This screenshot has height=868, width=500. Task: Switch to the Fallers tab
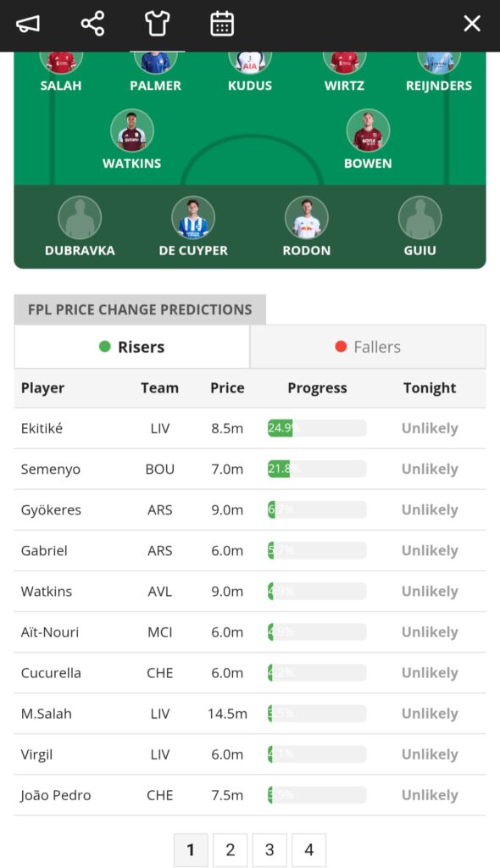(x=367, y=346)
